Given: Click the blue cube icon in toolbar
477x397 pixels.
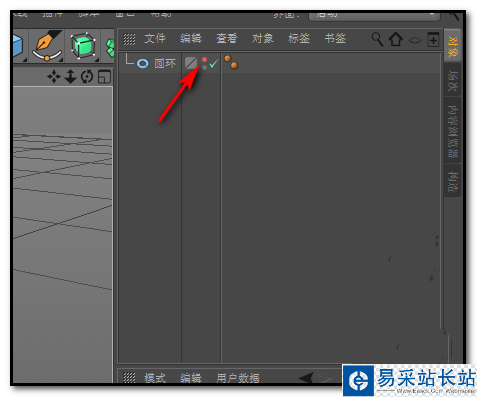Looking at the screenshot, I should pos(18,46).
